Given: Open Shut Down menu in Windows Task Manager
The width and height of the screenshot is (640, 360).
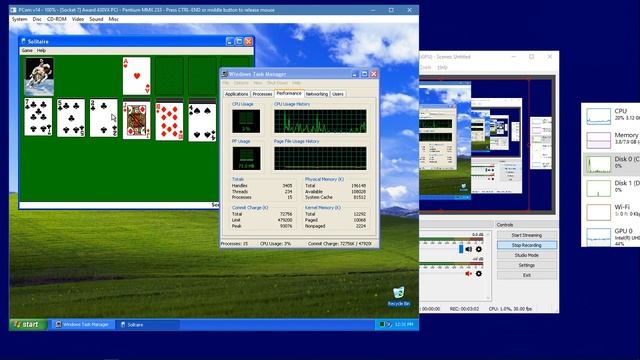Looking at the screenshot, I should click(277, 83).
